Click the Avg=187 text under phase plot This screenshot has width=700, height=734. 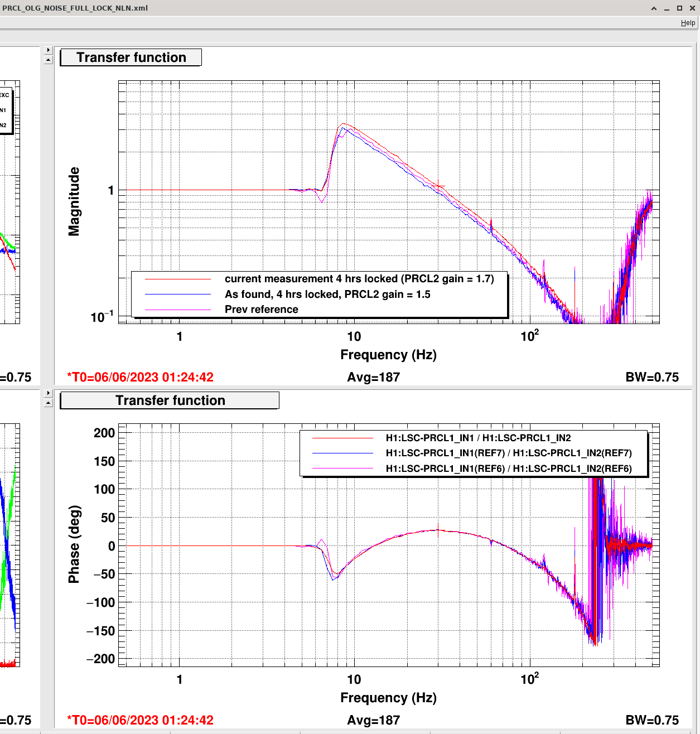click(373, 720)
